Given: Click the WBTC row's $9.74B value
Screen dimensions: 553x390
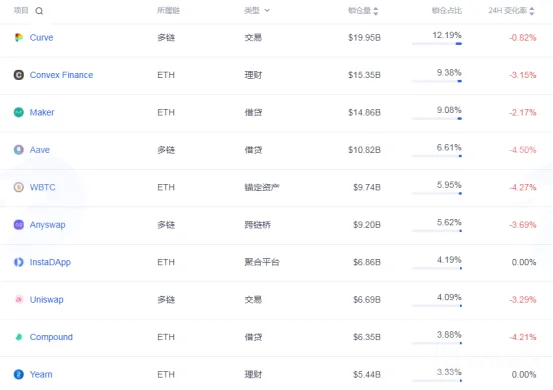Looking at the screenshot, I should coord(367,187).
